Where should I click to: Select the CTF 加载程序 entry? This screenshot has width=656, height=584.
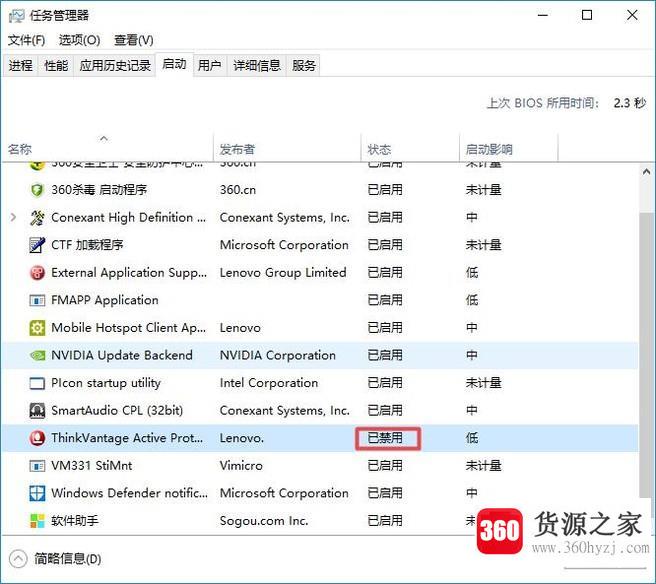(87, 245)
